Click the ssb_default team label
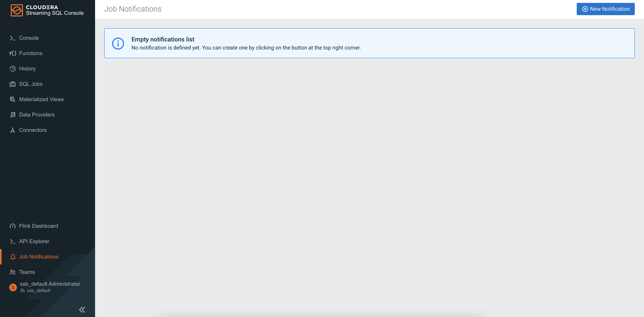This screenshot has width=644, height=317. [x=39, y=291]
